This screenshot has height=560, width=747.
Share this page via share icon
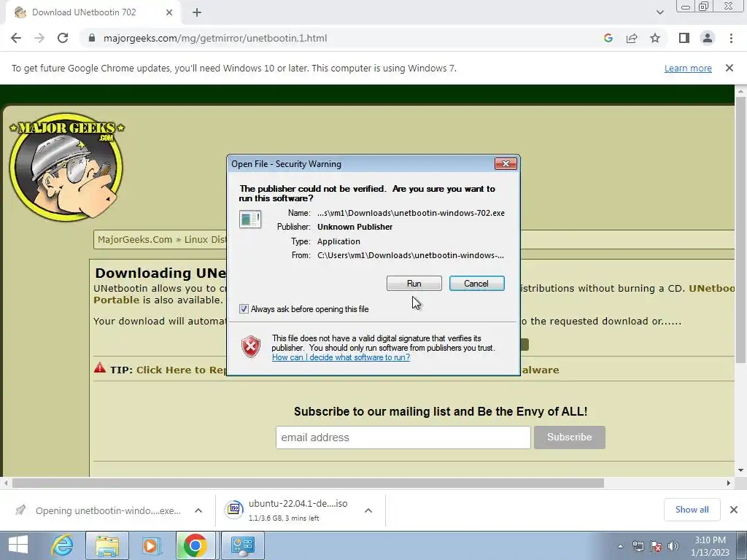pyautogui.click(x=632, y=38)
